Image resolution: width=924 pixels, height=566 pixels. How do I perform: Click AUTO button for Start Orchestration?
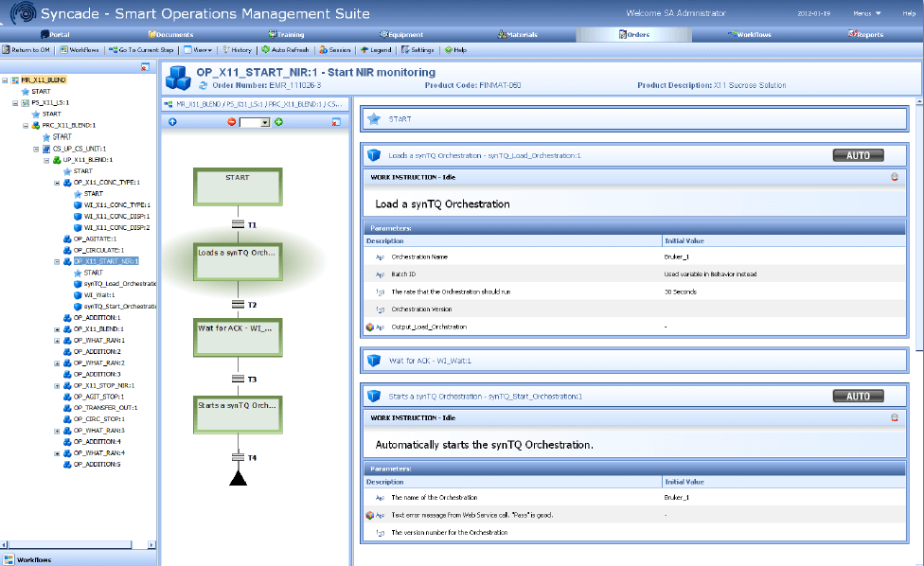point(858,397)
